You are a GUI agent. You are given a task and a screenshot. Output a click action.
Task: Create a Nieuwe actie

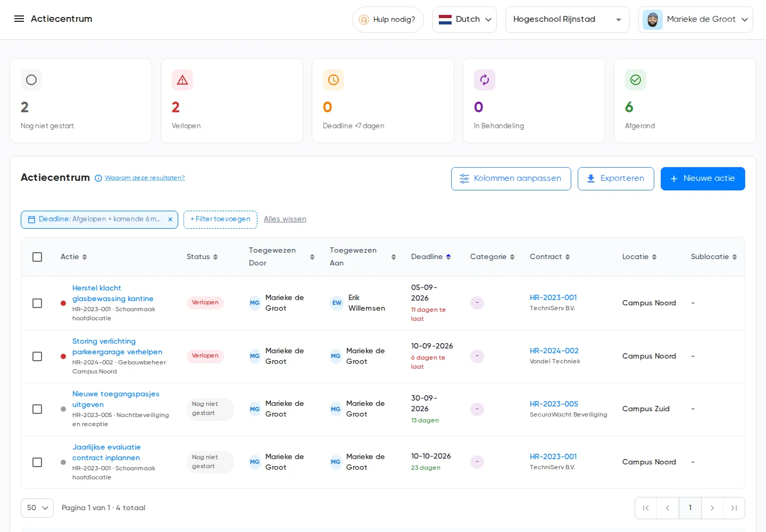point(703,179)
